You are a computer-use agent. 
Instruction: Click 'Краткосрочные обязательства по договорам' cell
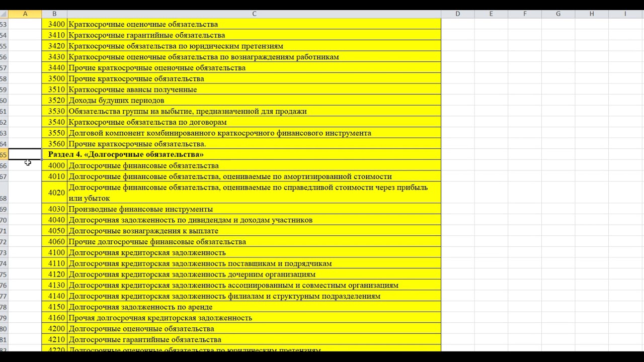(254, 122)
